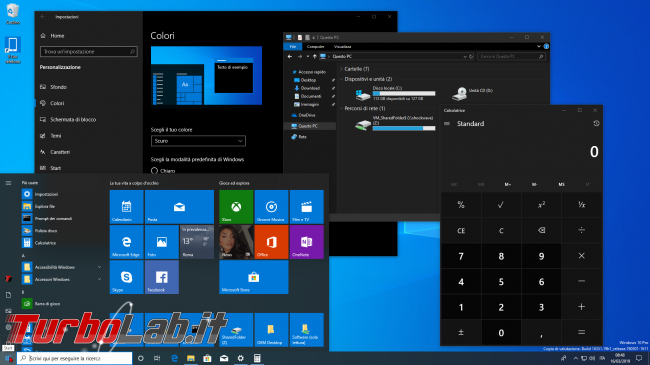Open Explorer help icon
This screenshot has width=650, height=365.
tap(546, 46)
